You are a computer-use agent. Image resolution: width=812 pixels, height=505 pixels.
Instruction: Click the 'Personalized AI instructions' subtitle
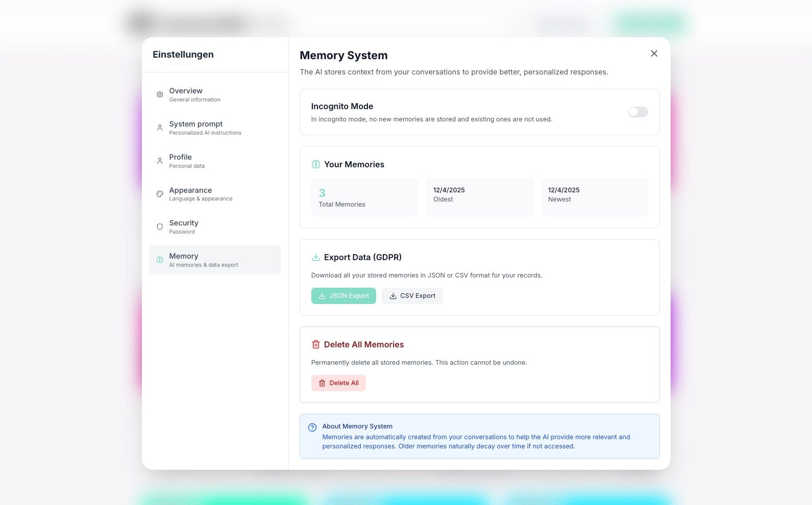[x=205, y=133]
